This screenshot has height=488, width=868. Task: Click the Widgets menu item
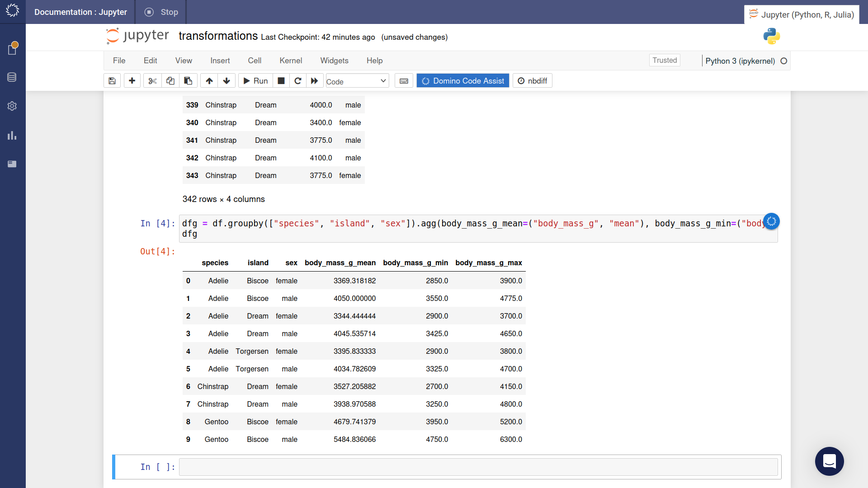coord(333,60)
